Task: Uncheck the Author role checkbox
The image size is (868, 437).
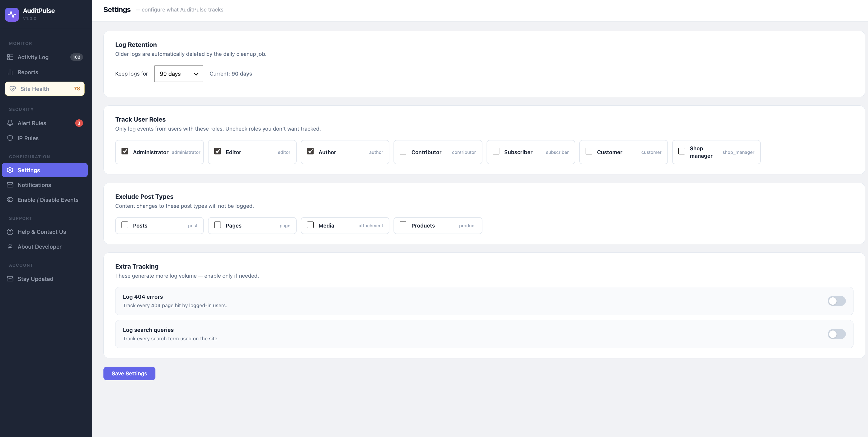Action: (x=310, y=151)
